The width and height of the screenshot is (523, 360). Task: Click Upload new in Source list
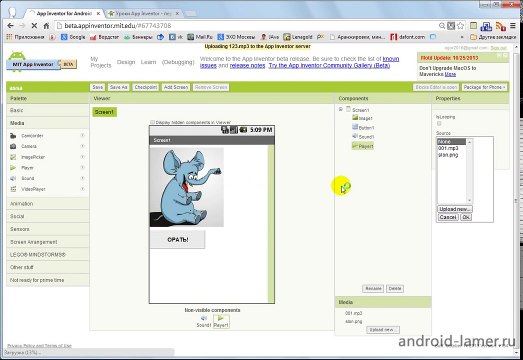pos(454,209)
